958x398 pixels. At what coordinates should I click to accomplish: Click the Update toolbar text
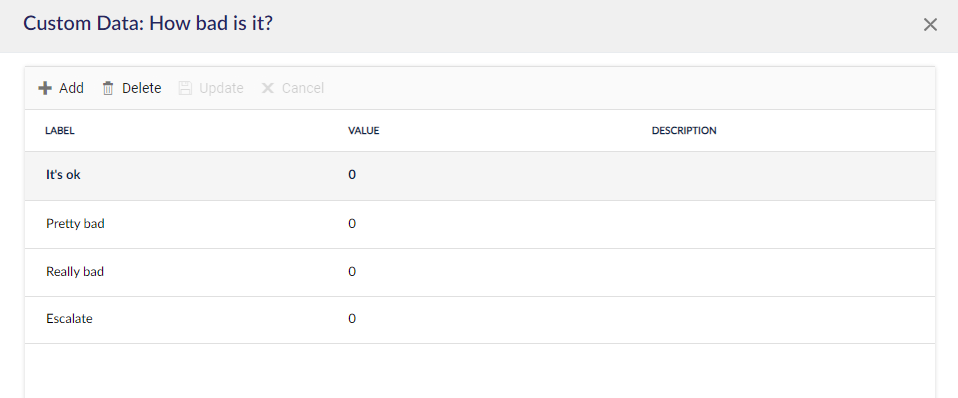[x=221, y=88]
